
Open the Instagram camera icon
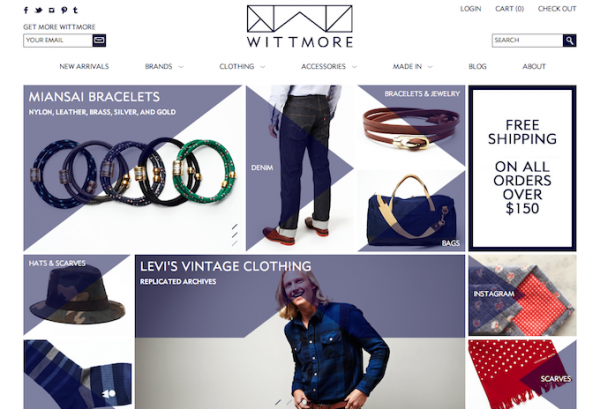pos(52,10)
